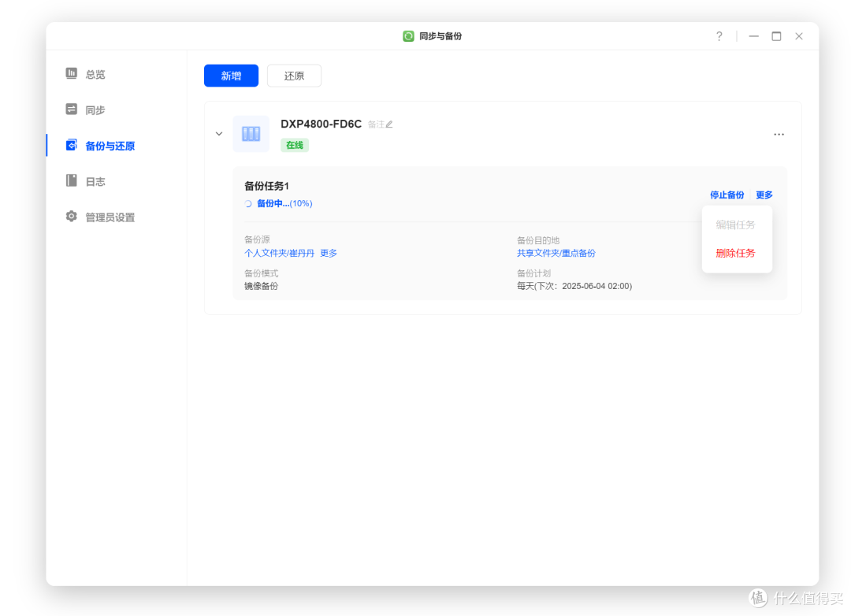The height and width of the screenshot is (616, 851).
Task: Click the 管理员设置 gear icon
Action: pos(71,217)
